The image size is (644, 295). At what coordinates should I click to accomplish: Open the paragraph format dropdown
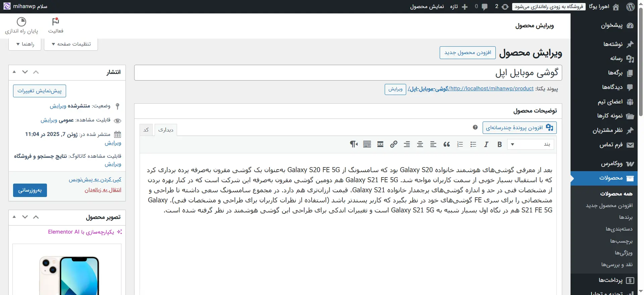tap(531, 144)
